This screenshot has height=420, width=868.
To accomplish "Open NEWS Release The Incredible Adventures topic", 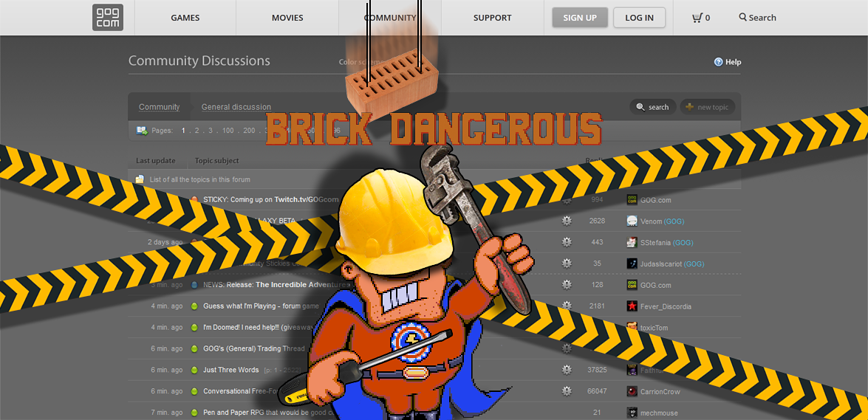I will (277, 285).
